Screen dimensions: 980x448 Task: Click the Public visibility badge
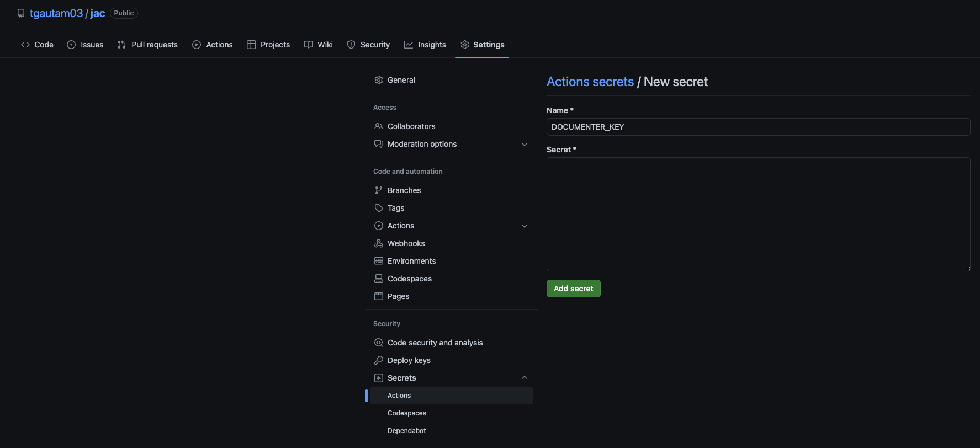pos(124,13)
